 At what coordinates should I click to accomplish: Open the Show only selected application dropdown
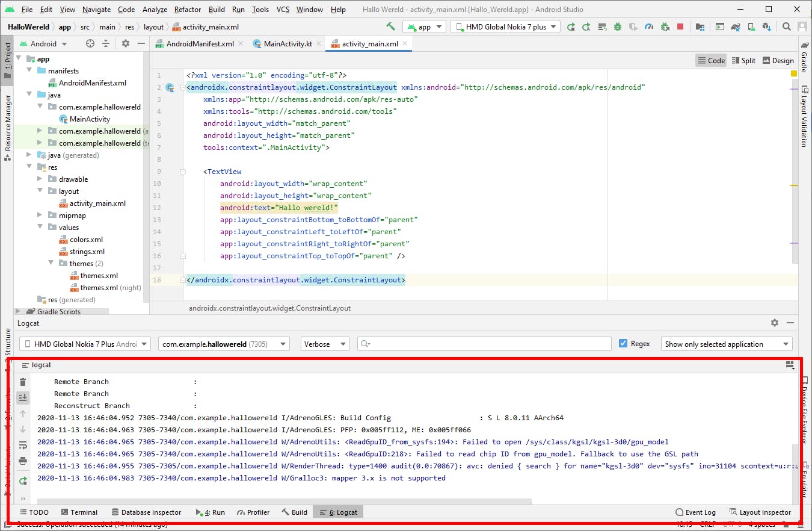point(727,344)
